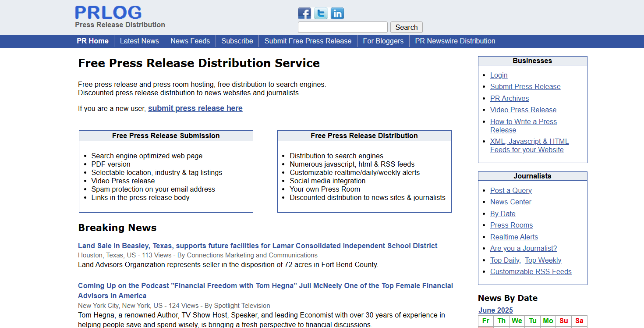Open News Feeds in the navigation bar
This screenshot has width=644, height=328.
(x=190, y=41)
